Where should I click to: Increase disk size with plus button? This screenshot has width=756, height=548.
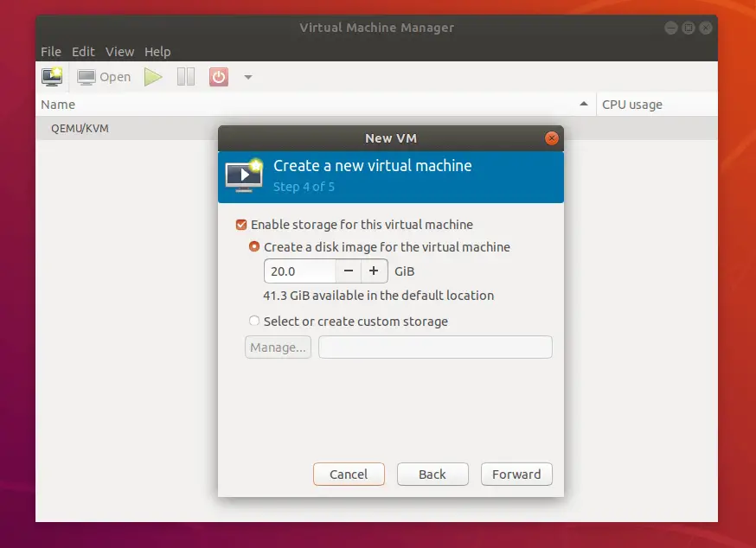tap(374, 271)
